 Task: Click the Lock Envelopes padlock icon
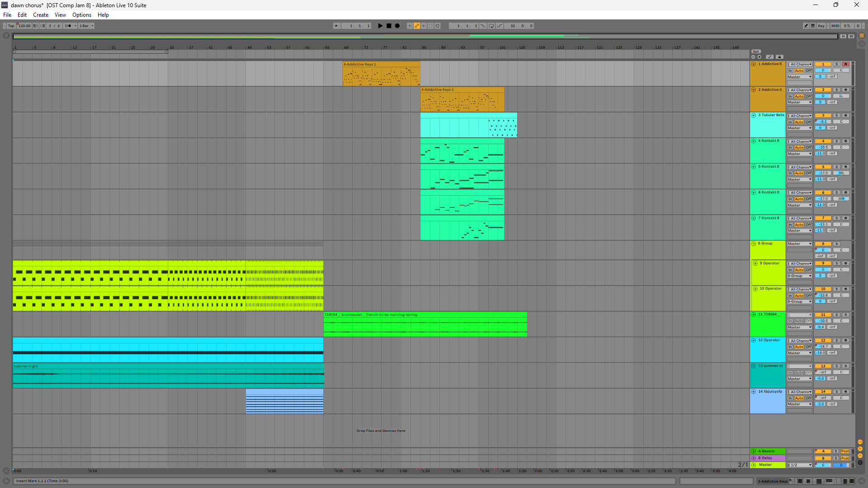[779, 57]
